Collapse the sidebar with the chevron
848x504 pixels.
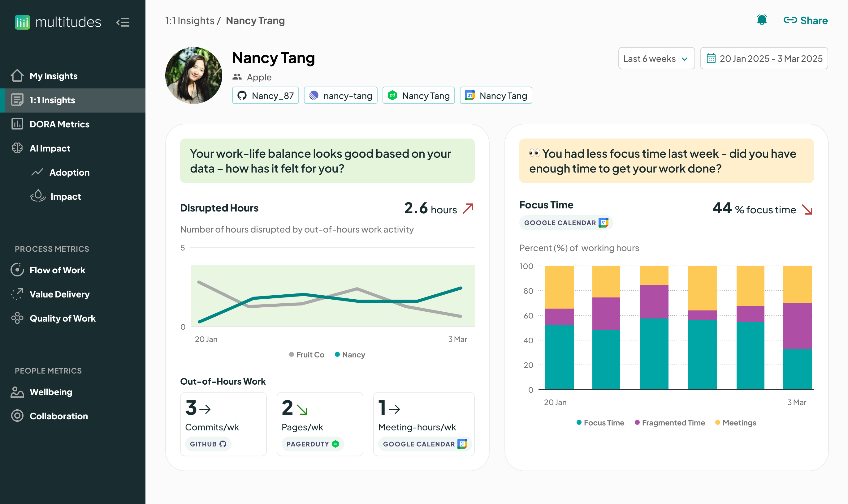pos(123,22)
